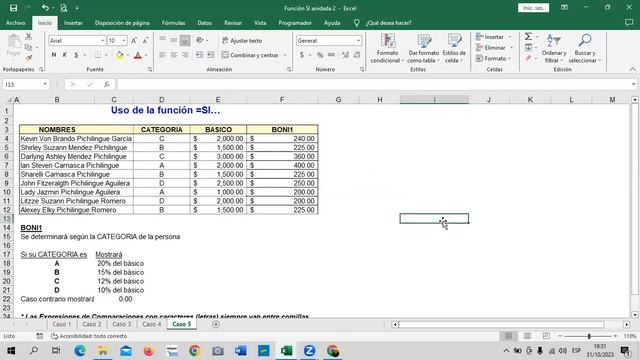Switch to sheet tab Caso 3

coord(122,324)
